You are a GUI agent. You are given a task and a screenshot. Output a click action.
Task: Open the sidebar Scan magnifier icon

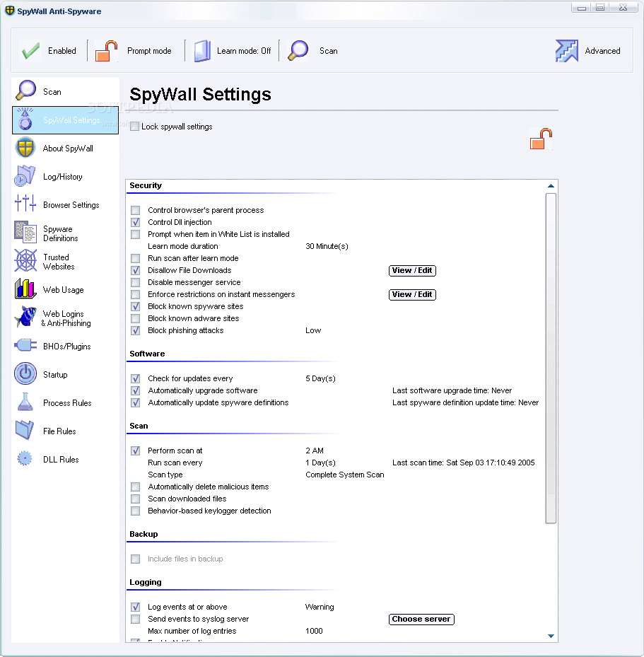pos(25,91)
